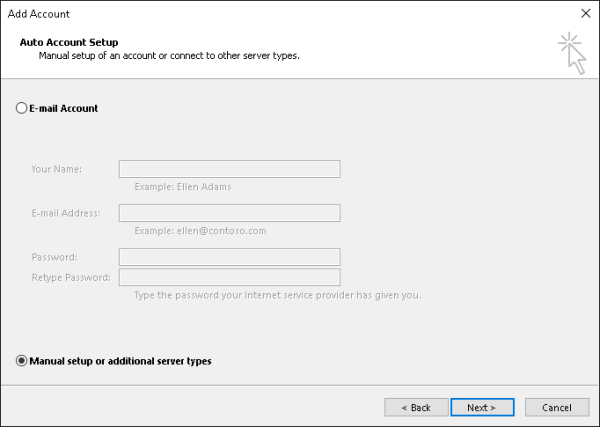Close the Add Account dialog window
Image resolution: width=600 pixels, height=427 pixels.
tap(585, 13)
